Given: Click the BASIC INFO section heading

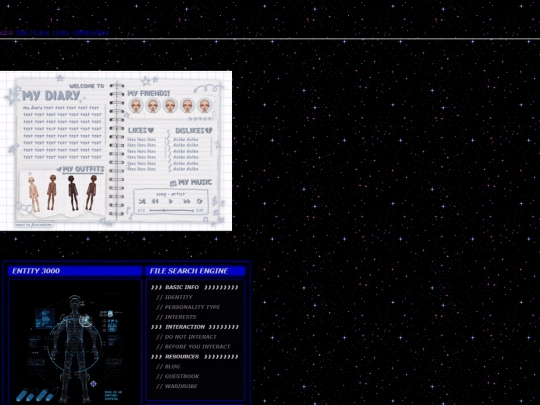Looking at the screenshot, I should (195, 287).
